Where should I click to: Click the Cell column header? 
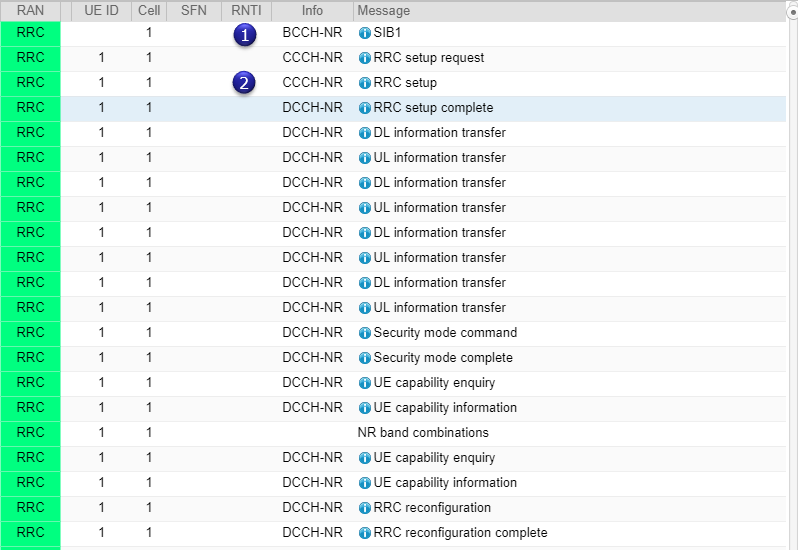pyautogui.click(x=149, y=11)
